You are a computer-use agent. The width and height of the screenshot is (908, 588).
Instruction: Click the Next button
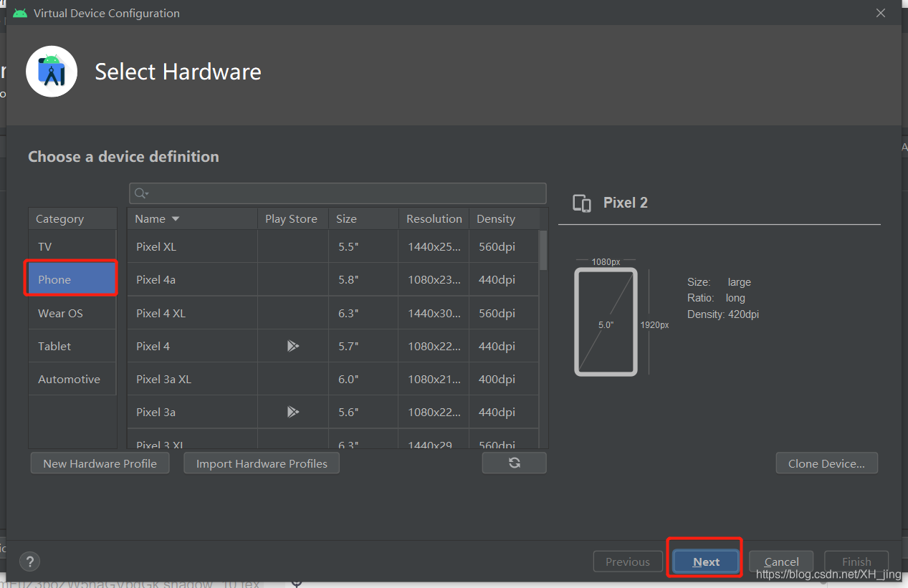[x=706, y=562]
